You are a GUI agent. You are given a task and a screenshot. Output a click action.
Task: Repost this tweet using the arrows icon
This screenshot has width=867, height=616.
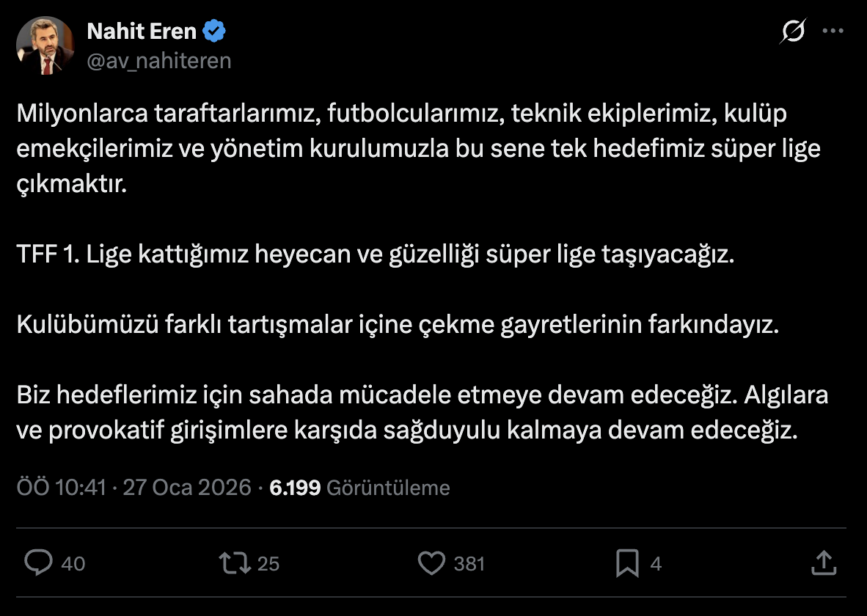point(234,562)
